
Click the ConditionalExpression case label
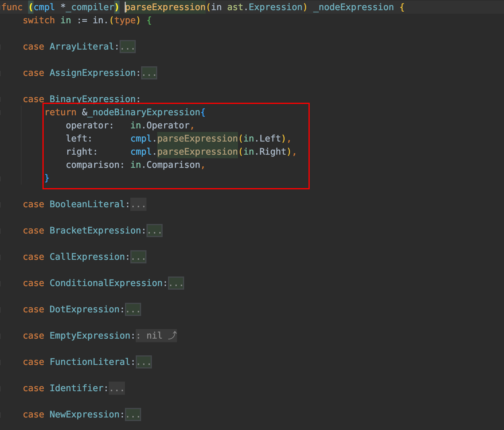pyautogui.click(x=106, y=283)
